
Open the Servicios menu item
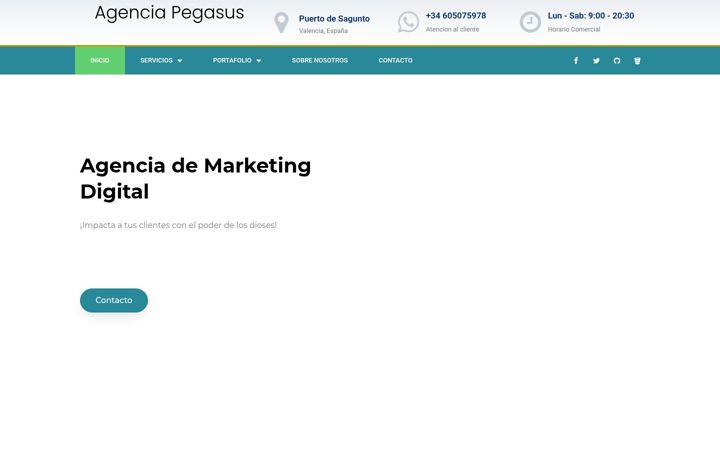[156, 60]
